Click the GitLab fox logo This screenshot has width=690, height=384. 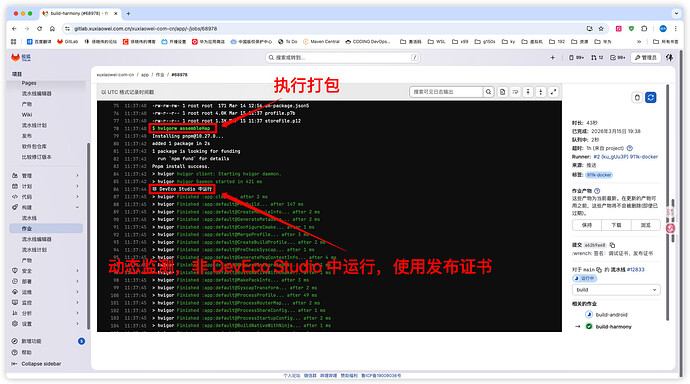coord(15,58)
